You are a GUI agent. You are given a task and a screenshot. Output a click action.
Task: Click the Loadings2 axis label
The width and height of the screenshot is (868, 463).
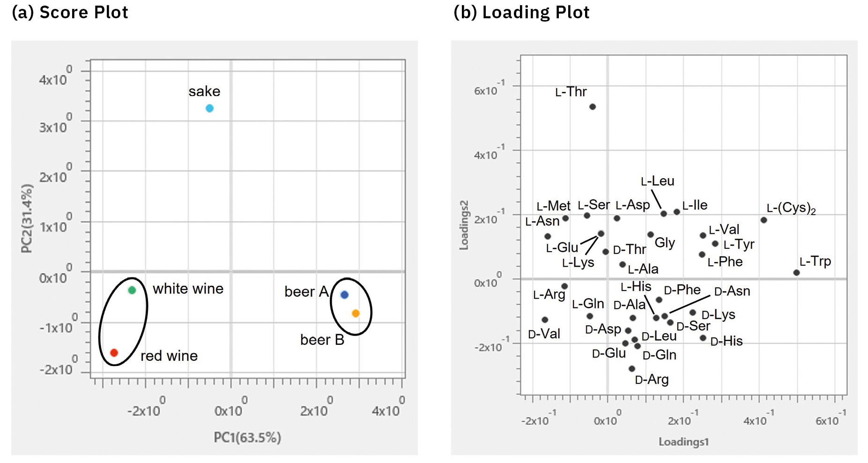pos(464,225)
